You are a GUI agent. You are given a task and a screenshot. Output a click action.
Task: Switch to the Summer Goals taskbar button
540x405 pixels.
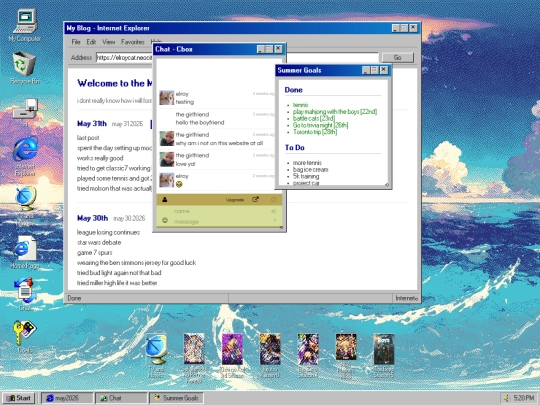176,398
